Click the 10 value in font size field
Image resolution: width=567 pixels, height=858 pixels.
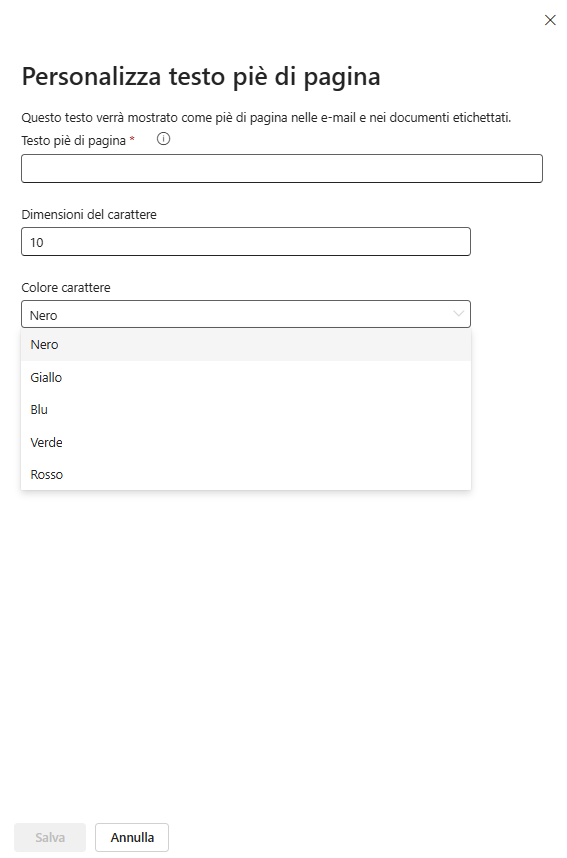pos(37,242)
